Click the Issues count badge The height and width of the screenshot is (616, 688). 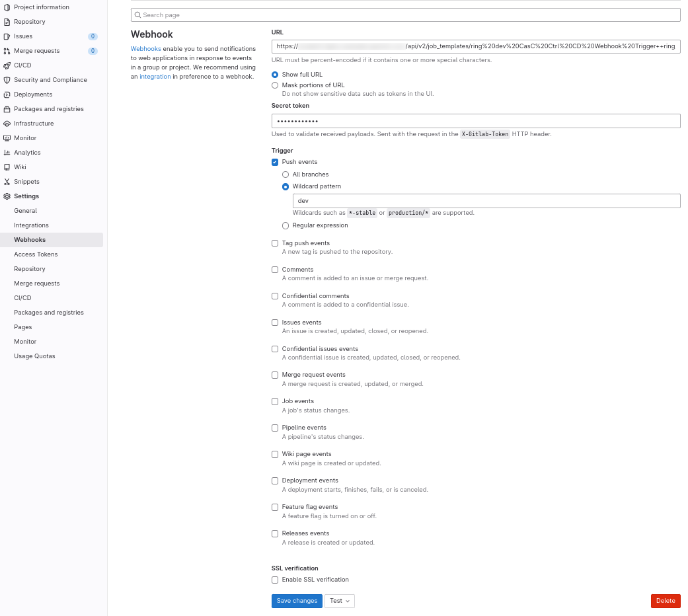pyautogui.click(x=93, y=36)
